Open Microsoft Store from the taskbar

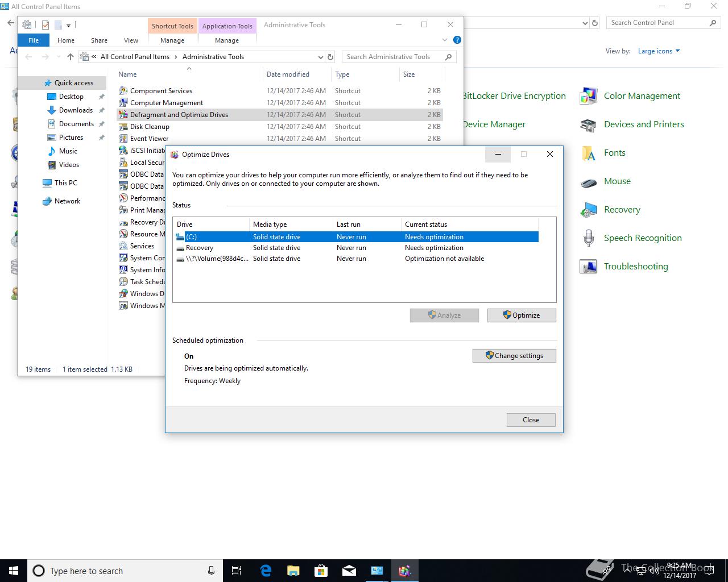click(x=321, y=571)
